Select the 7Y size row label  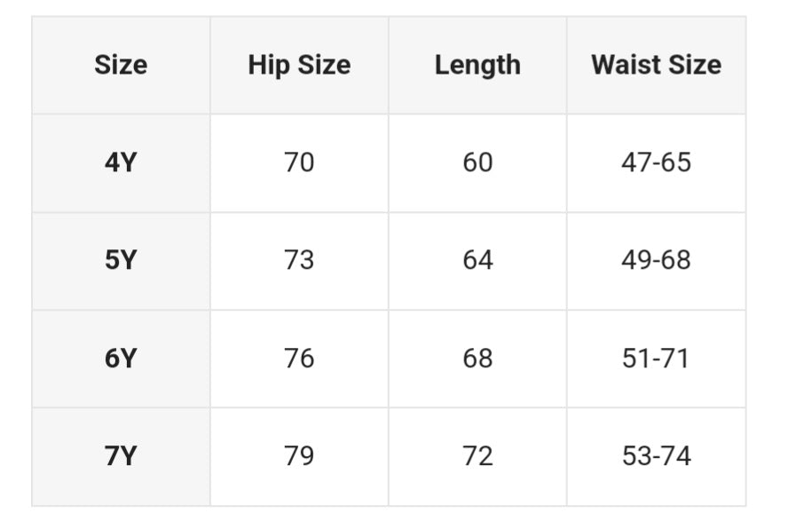(121, 456)
